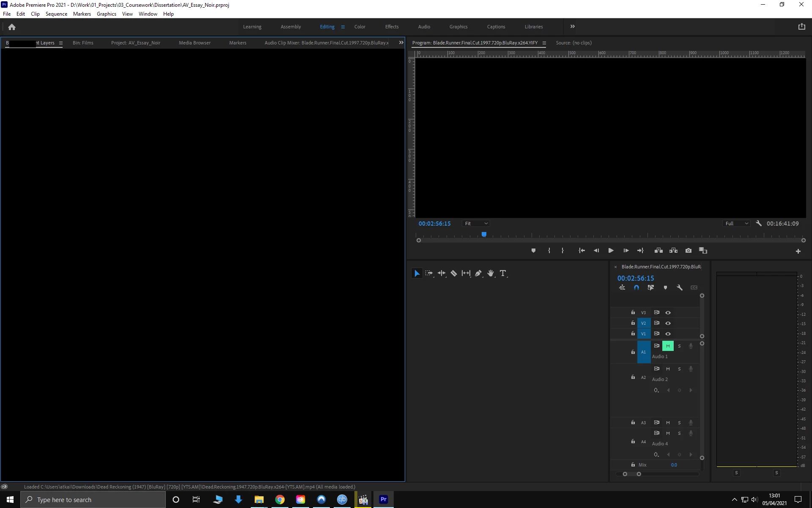Click the Export Frame camera icon
The height and width of the screenshot is (508, 812).
[689, 251]
